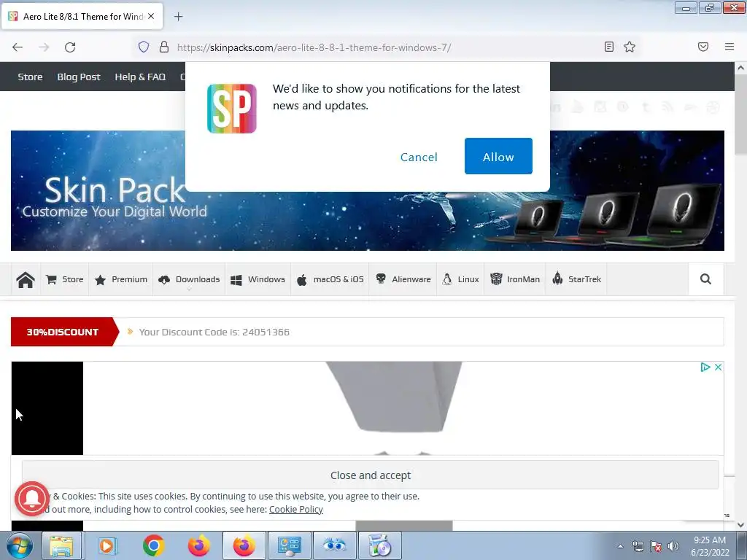This screenshot has height=560, width=747.
Task: Click the browser Back arrow
Action: [18, 47]
